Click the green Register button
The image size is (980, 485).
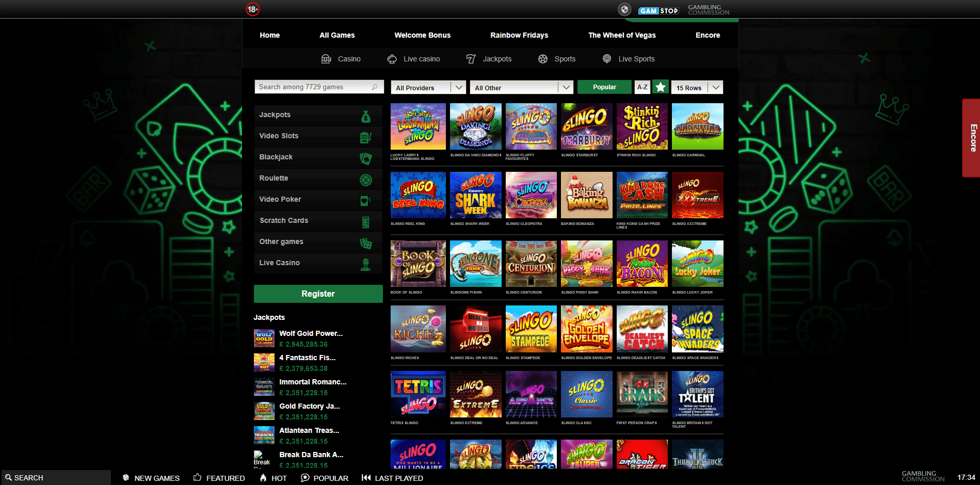pyautogui.click(x=318, y=294)
